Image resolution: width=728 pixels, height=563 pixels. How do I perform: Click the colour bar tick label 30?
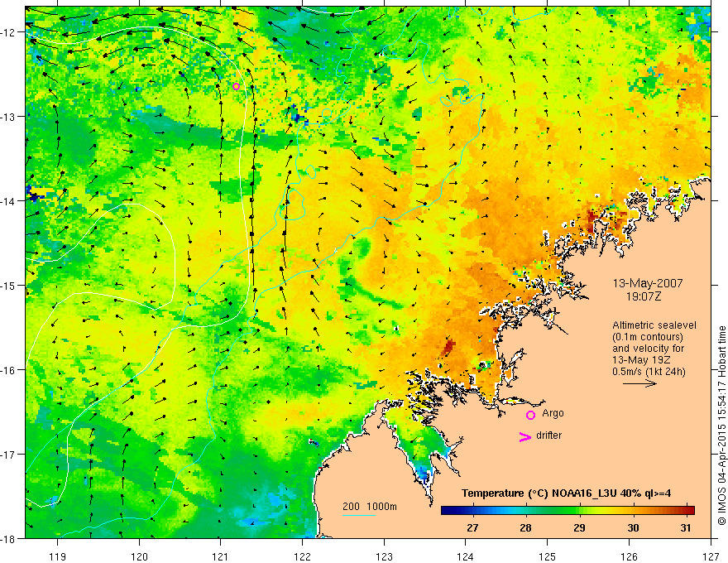633,527
